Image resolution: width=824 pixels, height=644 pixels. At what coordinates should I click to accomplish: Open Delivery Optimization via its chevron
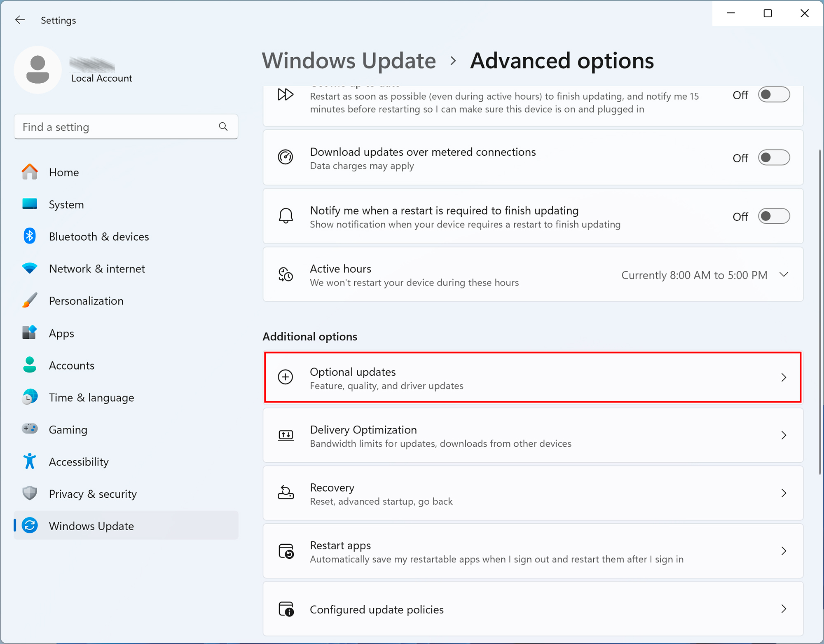[784, 435]
